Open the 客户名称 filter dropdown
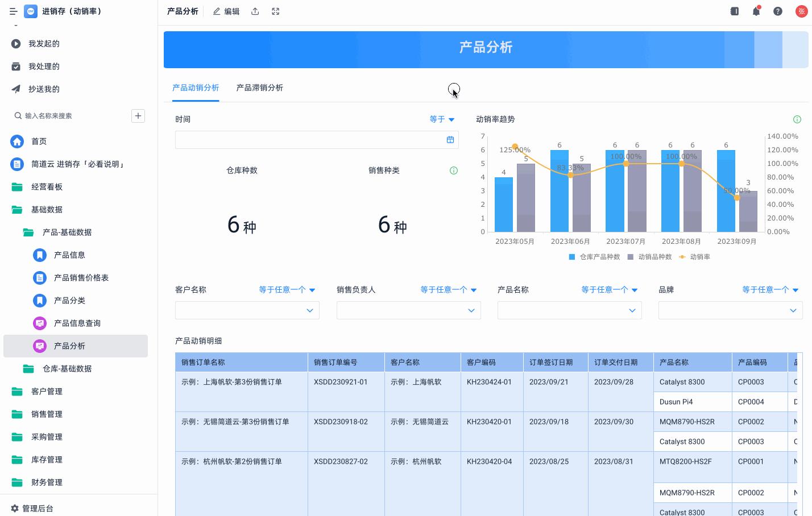This screenshot has width=812, height=516. 247,310
